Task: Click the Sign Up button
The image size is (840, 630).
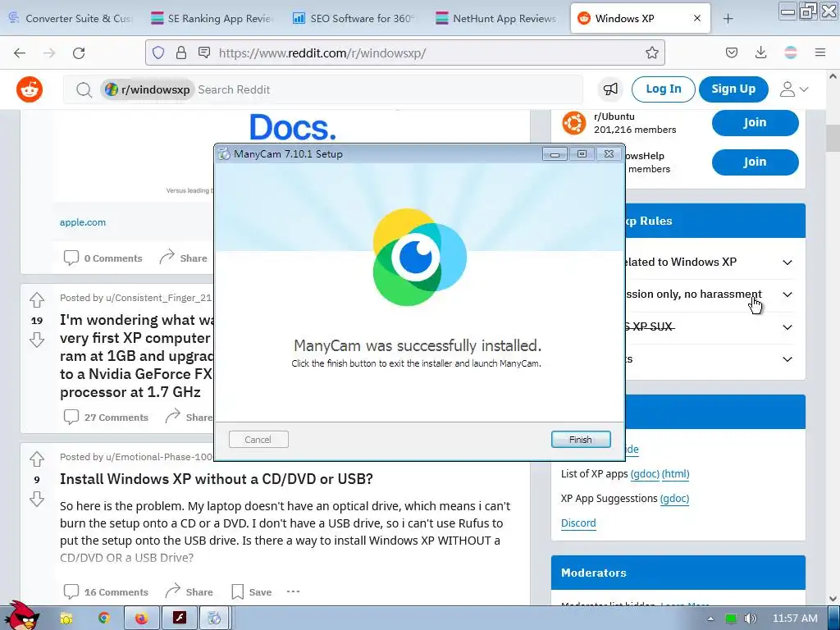Action: (733, 89)
